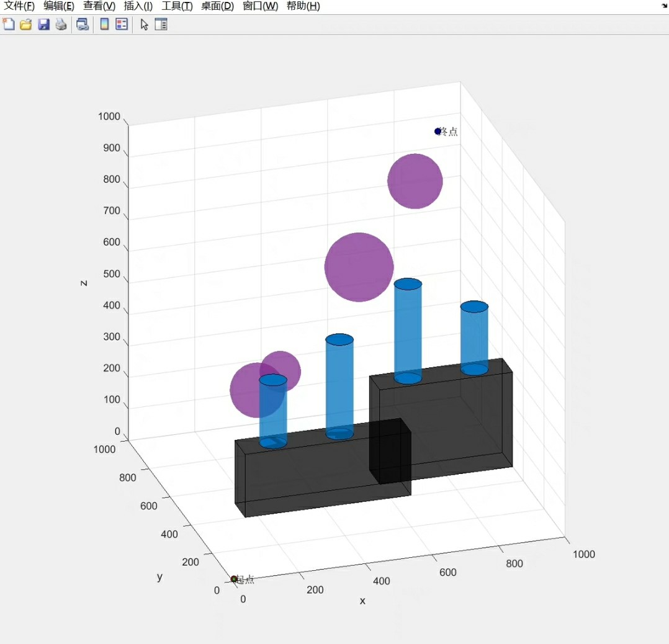Viewport: 669px width, 644px height.
Task: Select the rightmost blue cylinder
Action: click(x=474, y=338)
